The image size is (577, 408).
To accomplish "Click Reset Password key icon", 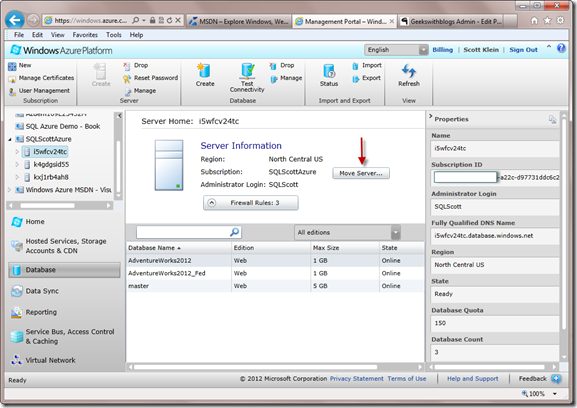I will (x=127, y=78).
